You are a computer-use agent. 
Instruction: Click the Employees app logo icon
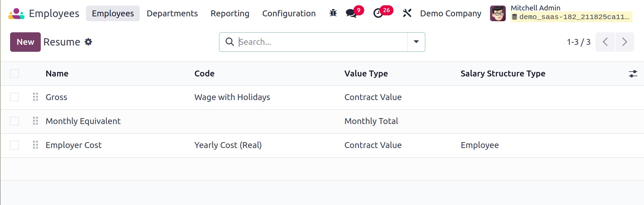[x=16, y=14]
